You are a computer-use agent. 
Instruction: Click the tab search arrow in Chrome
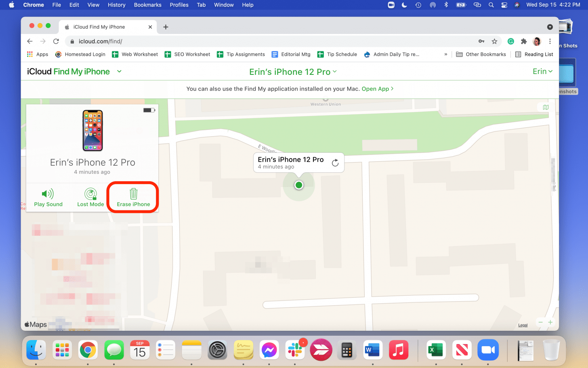(x=550, y=27)
